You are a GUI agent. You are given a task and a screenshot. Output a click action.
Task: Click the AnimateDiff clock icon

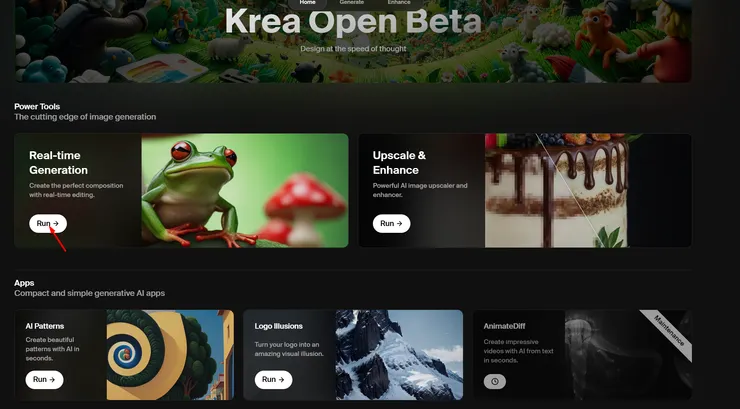click(x=495, y=382)
